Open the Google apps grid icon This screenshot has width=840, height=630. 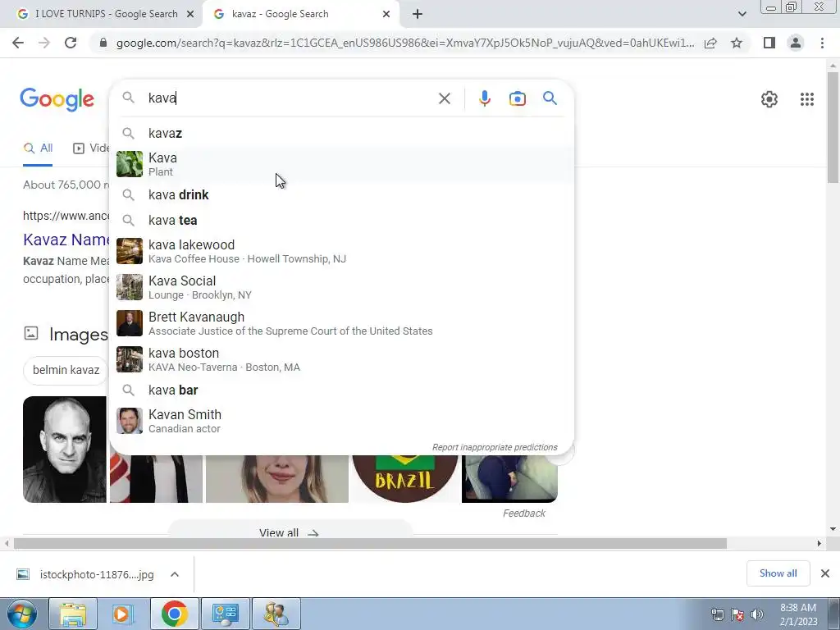point(807,99)
